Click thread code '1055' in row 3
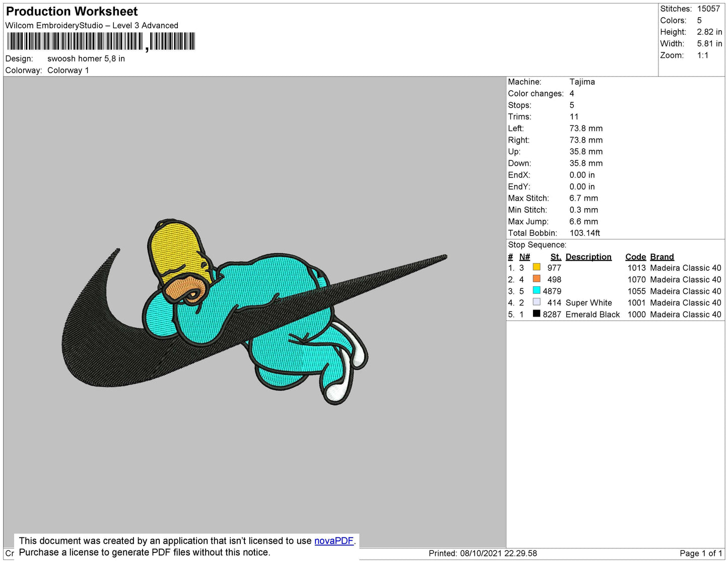The width and height of the screenshot is (728, 563). coord(636,291)
